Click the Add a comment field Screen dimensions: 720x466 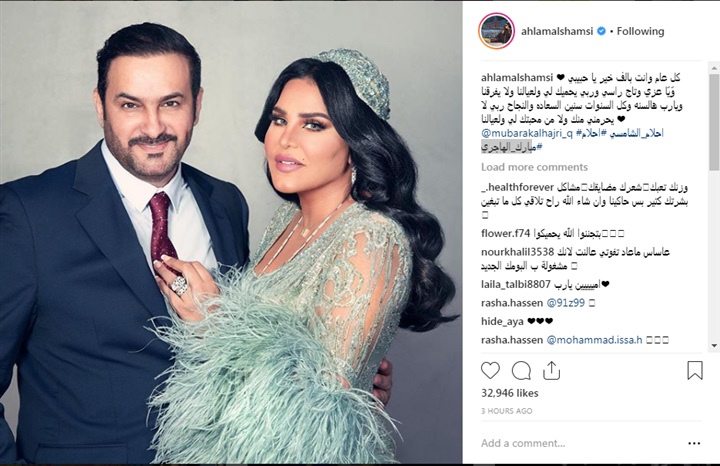(x=579, y=443)
